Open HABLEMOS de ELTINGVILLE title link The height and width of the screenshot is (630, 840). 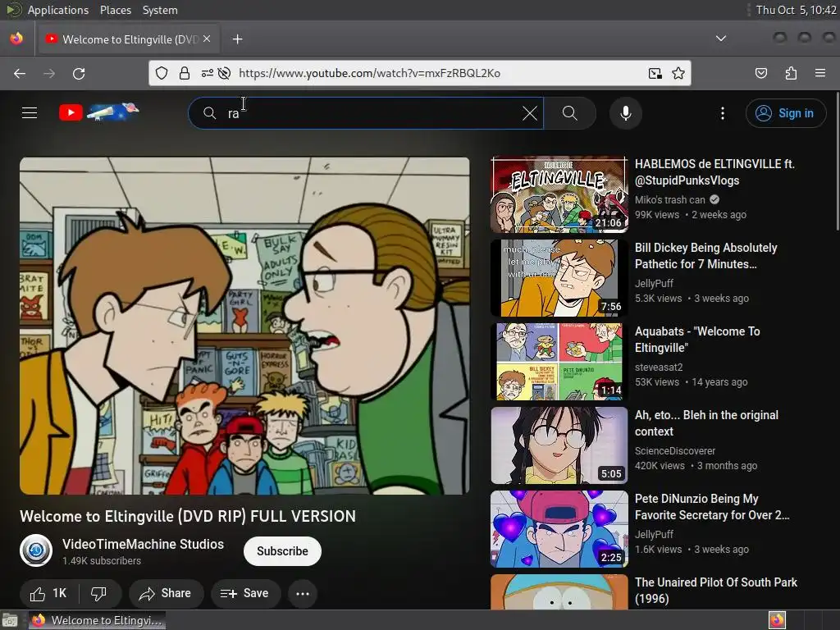[714, 172]
